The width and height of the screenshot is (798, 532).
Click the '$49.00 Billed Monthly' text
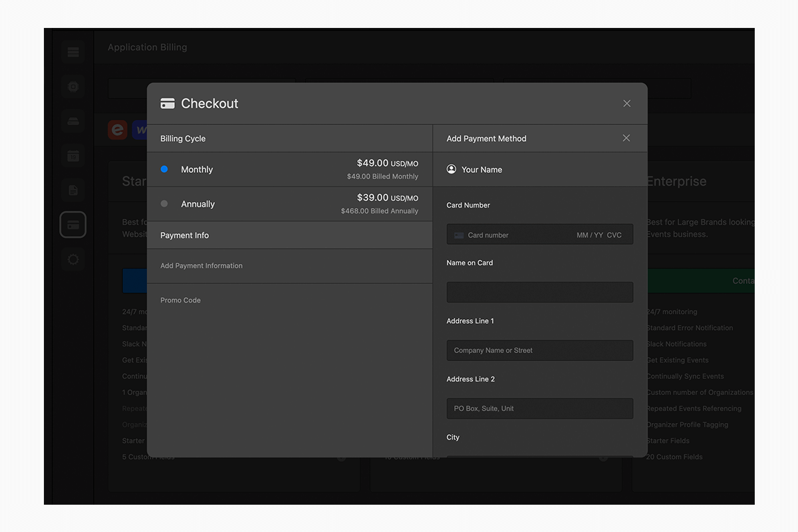[383, 177]
